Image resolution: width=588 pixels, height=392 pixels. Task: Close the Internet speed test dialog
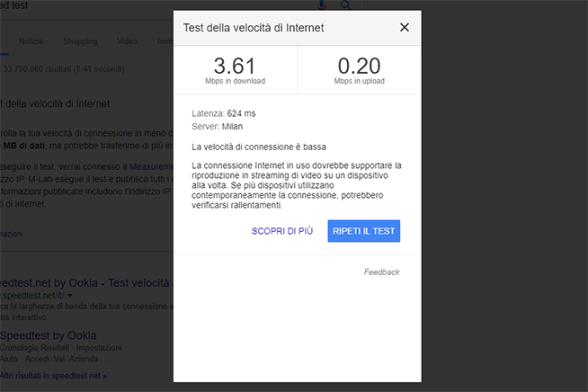pos(405,27)
